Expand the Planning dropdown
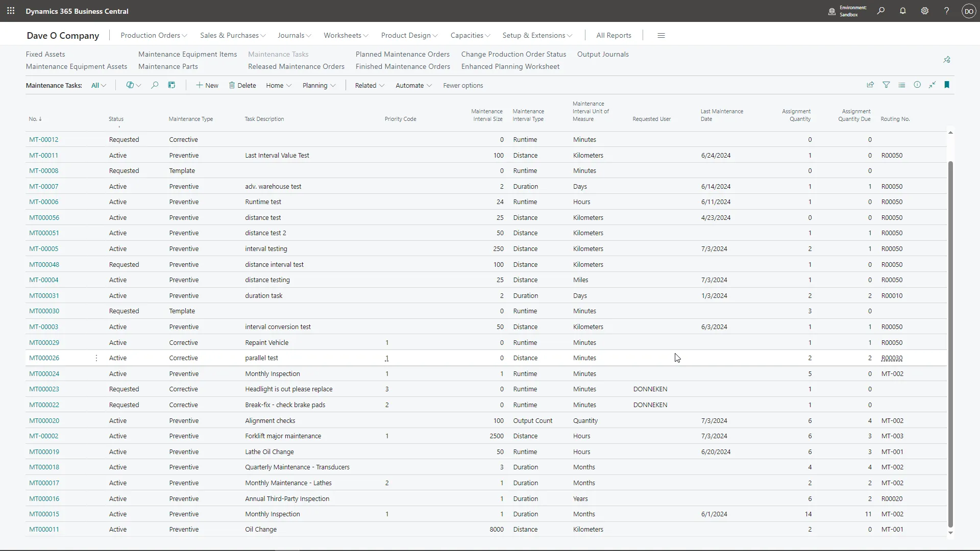The height and width of the screenshot is (551, 980). click(318, 85)
